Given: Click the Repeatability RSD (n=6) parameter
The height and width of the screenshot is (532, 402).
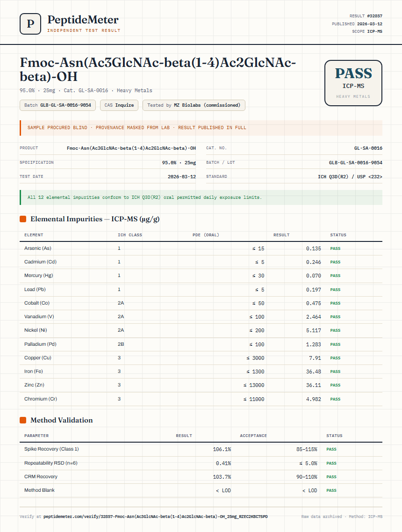Looking at the screenshot, I should click(51, 463).
